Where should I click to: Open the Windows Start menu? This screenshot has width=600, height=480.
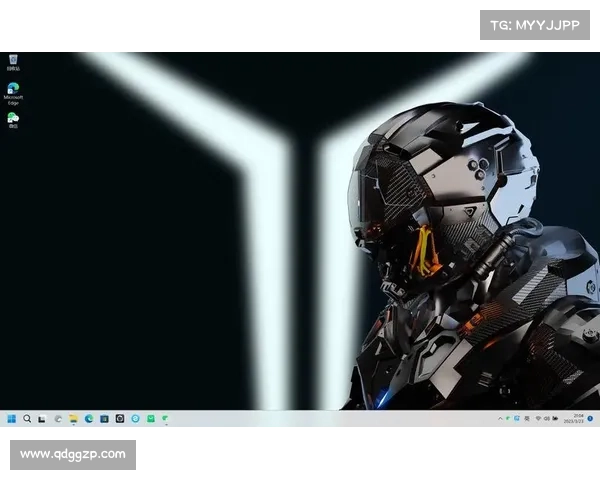coord(11,418)
